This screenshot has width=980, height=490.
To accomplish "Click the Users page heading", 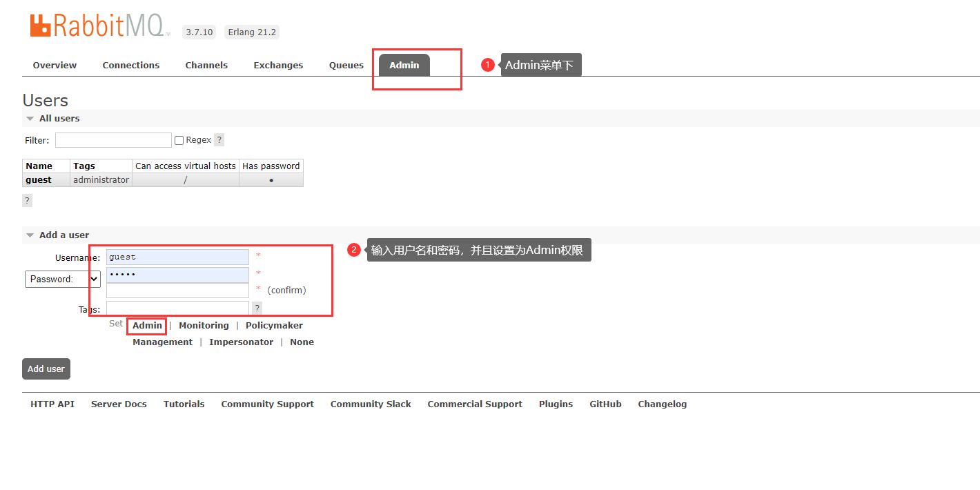I will (46, 101).
